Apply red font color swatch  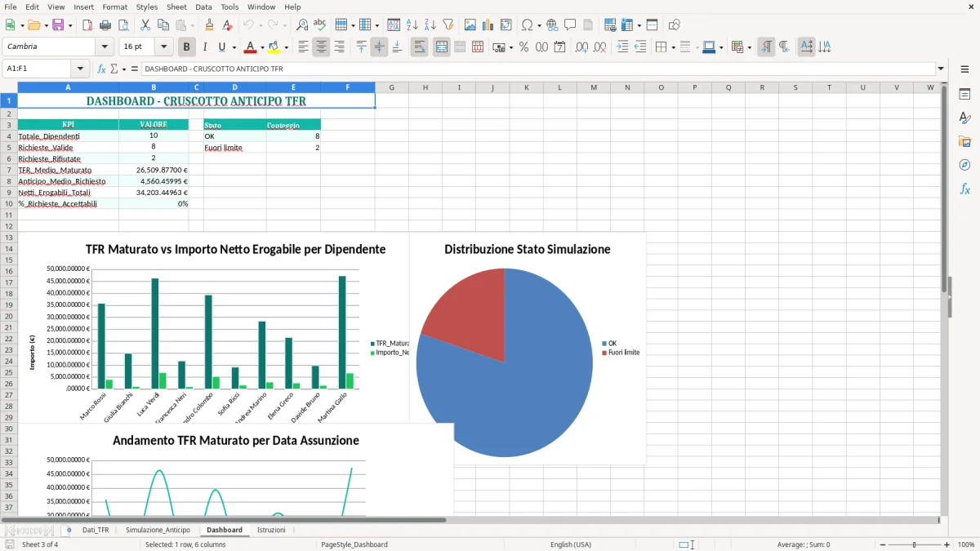[251, 47]
